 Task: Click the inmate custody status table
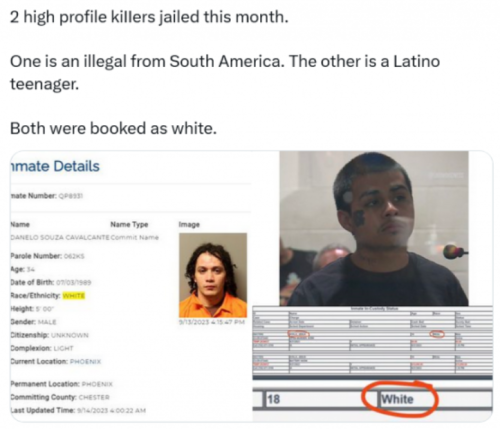click(x=372, y=341)
